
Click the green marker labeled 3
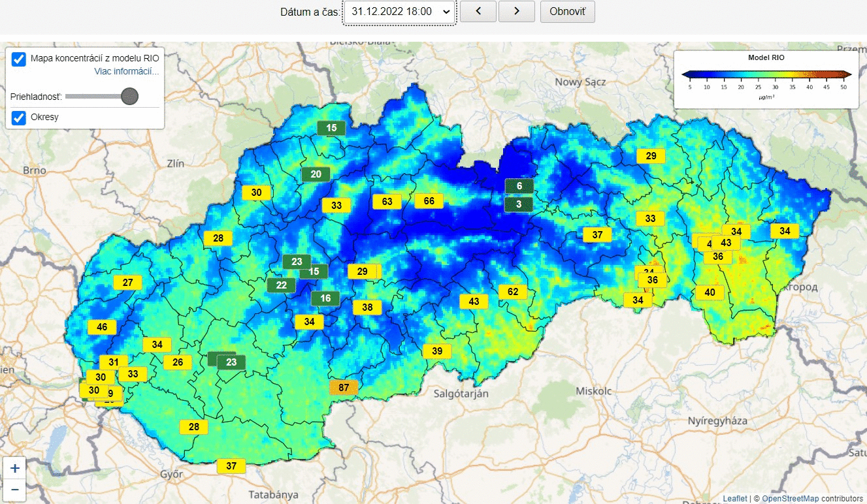[x=518, y=204]
